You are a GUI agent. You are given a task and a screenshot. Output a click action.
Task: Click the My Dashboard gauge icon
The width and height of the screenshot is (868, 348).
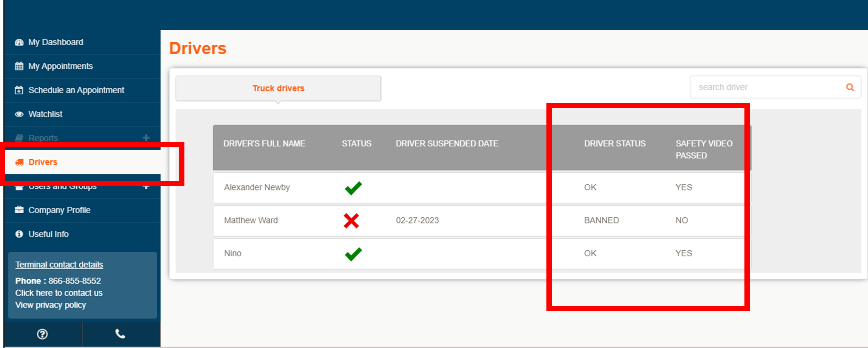coord(19,42)
